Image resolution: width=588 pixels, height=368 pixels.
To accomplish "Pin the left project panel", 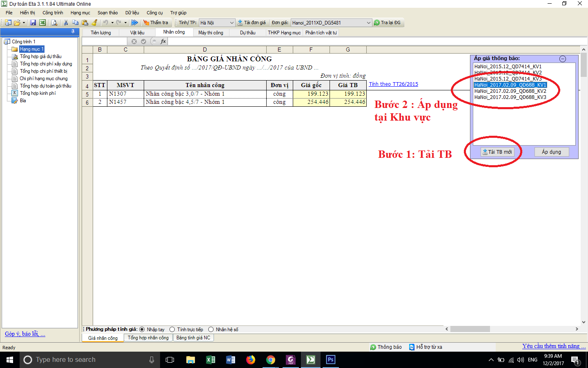I will pyautogui.click(x=73, y=31).
